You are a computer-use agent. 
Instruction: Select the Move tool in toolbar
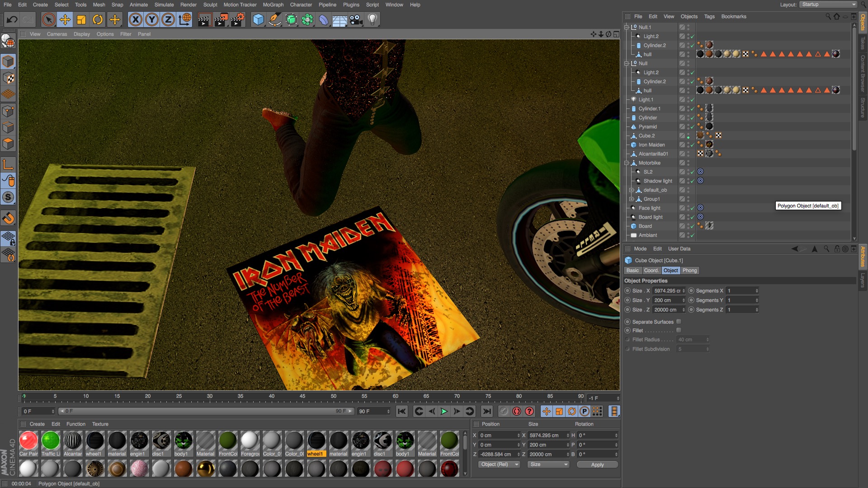click(65, 19)
